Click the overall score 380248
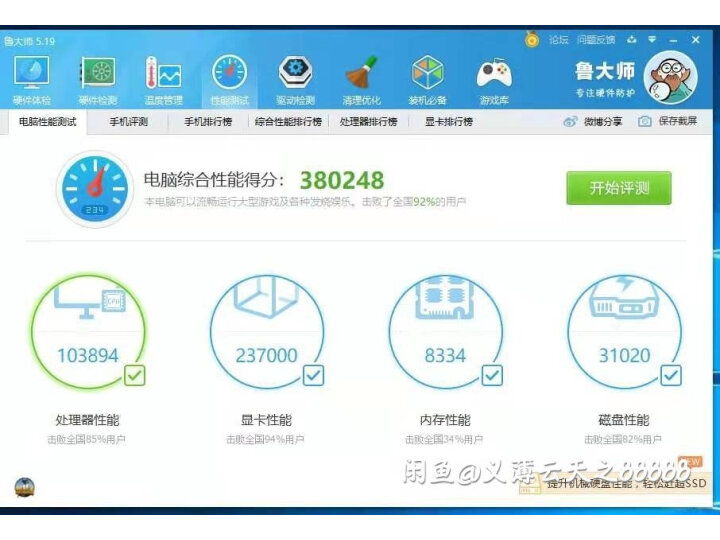 coord(342,180)
